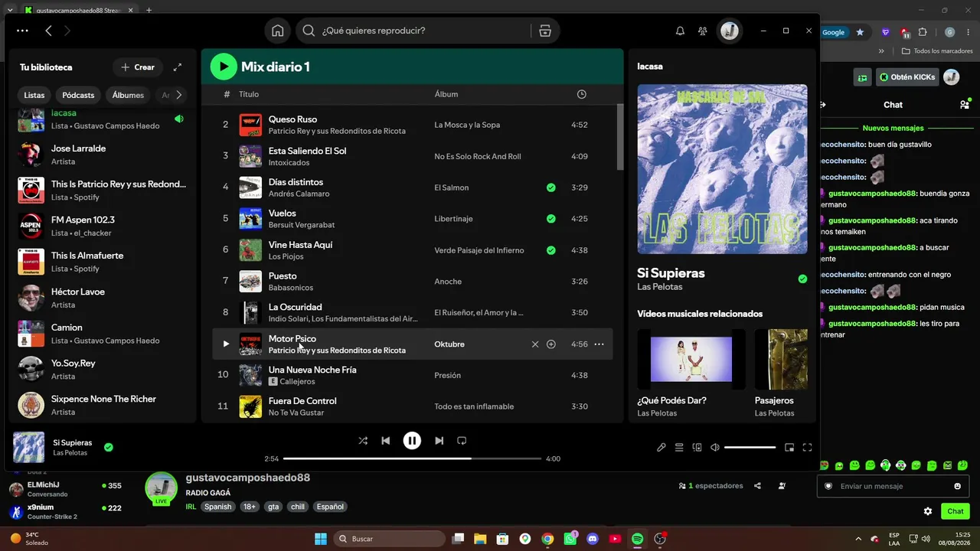Open Spotify user profile avatar

point(730,31)
